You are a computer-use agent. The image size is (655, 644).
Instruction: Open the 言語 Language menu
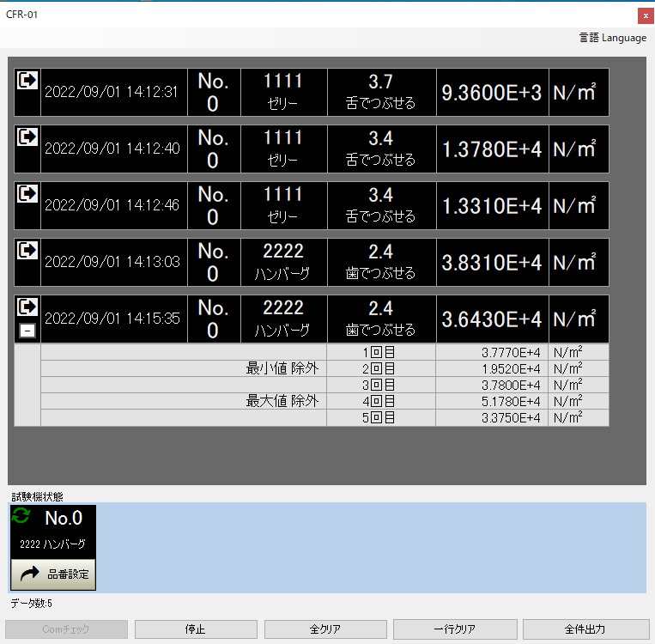[x=613, y=38]
